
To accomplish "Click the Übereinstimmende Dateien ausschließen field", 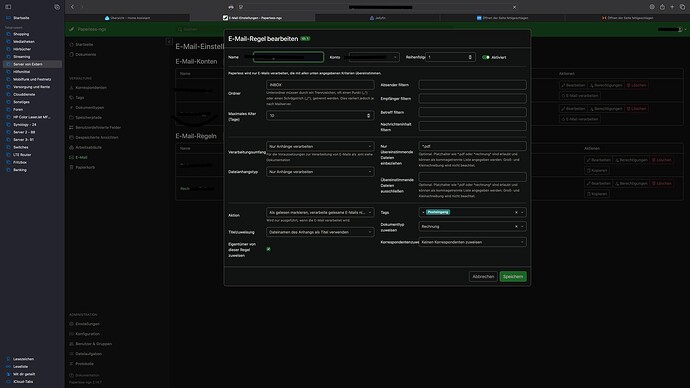I will pos(472,177).
